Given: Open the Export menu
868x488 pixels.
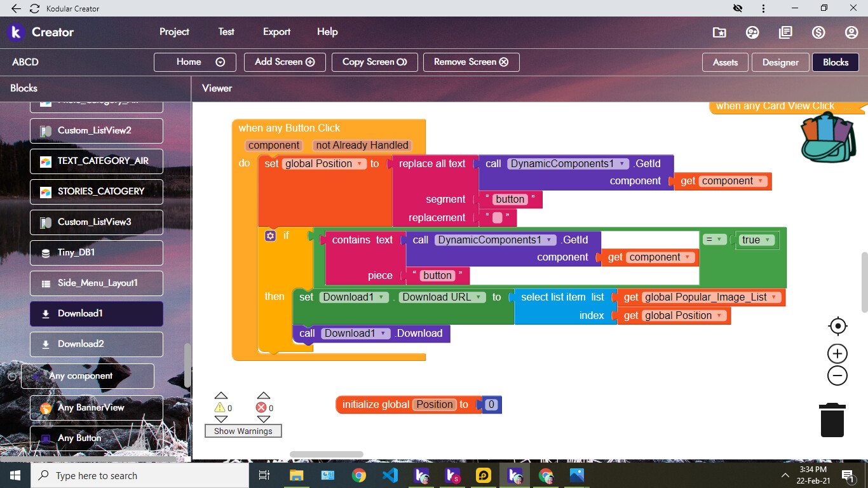Looking at the screenshot, I should [x=276, y=32].
